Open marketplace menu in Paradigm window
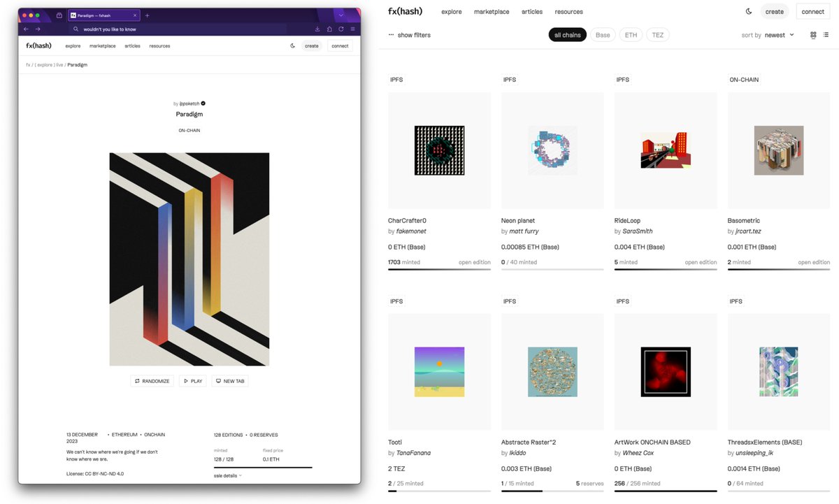Image resolution: width=839 pixels, height=504 pixels. [103, 46]
